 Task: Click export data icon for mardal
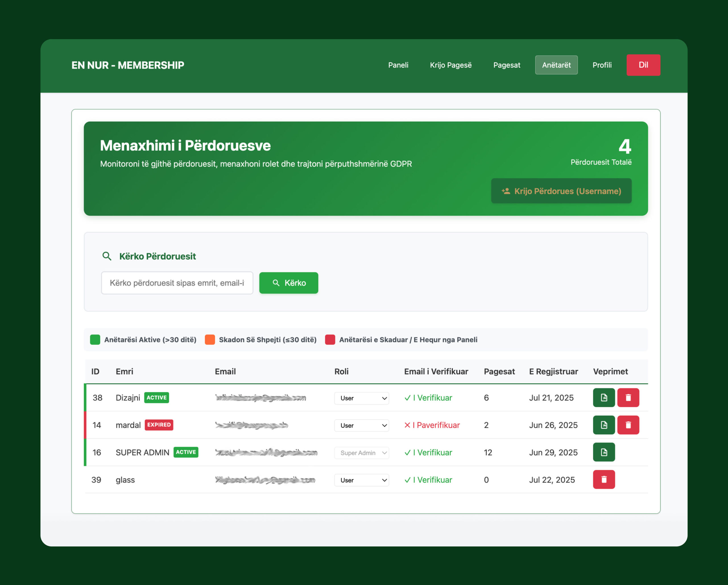tap(604, 425)
